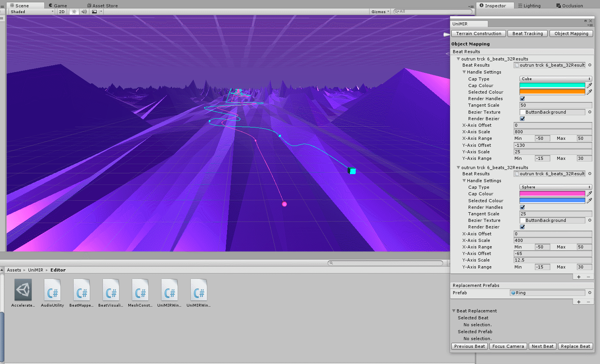The height and width of the screenshot is (364, 600).
Task: Click Y-Axis Offset field showing -130
Action: pyautogui.click(x=553, y=145)
